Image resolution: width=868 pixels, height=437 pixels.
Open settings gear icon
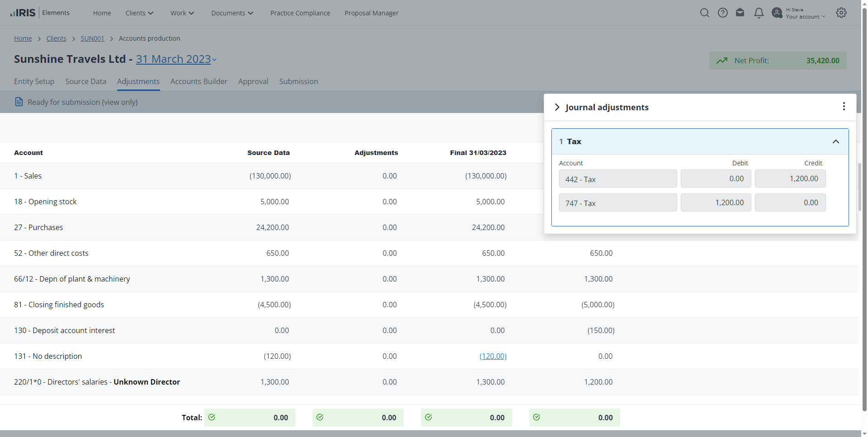pyautogui.click(x=841, y=13)
